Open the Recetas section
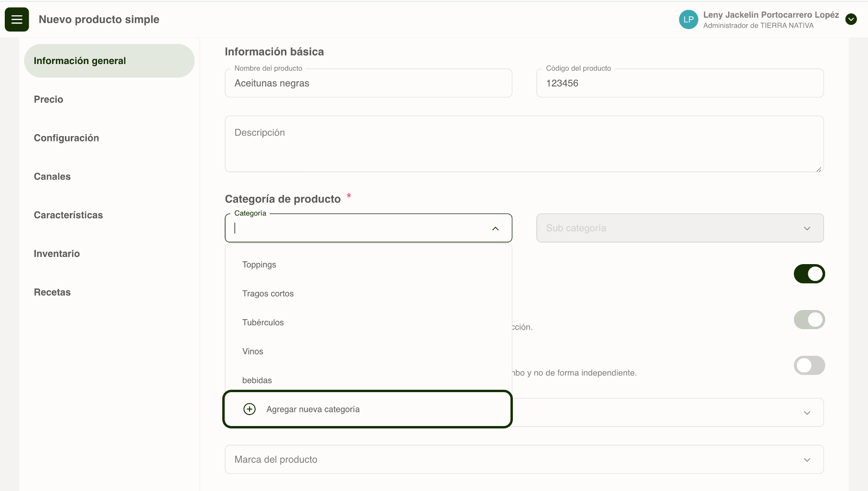 (52, 292)
